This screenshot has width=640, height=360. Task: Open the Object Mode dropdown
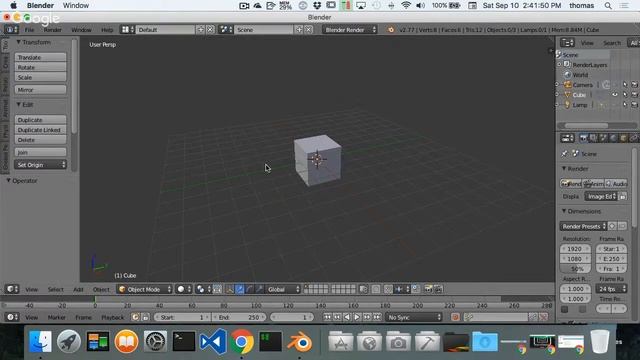click(144, 289)
